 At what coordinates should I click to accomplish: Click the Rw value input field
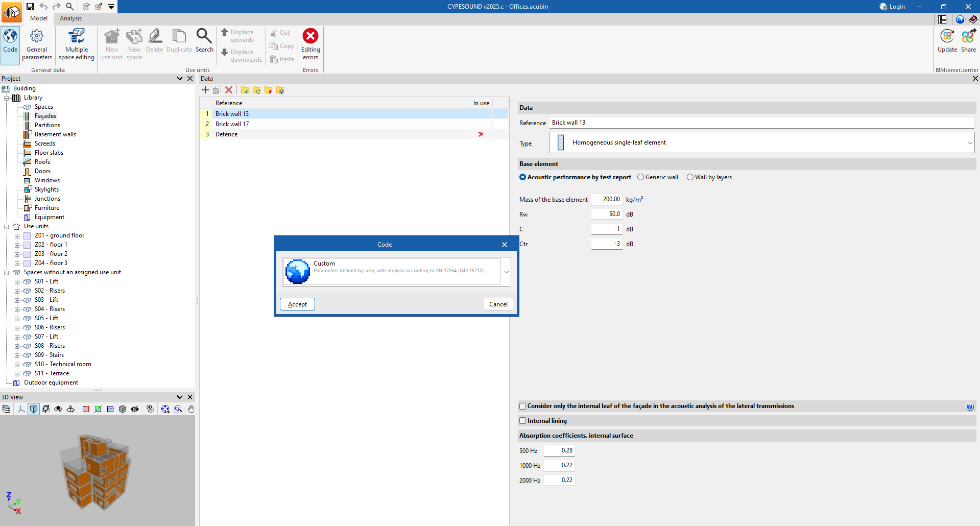click(x=607, y=214)
